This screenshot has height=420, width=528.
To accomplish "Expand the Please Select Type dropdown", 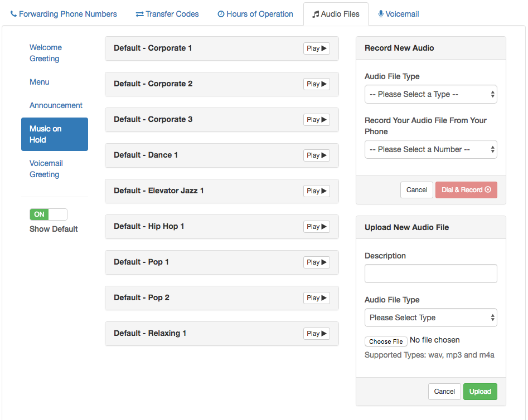I will coord(430,318).
